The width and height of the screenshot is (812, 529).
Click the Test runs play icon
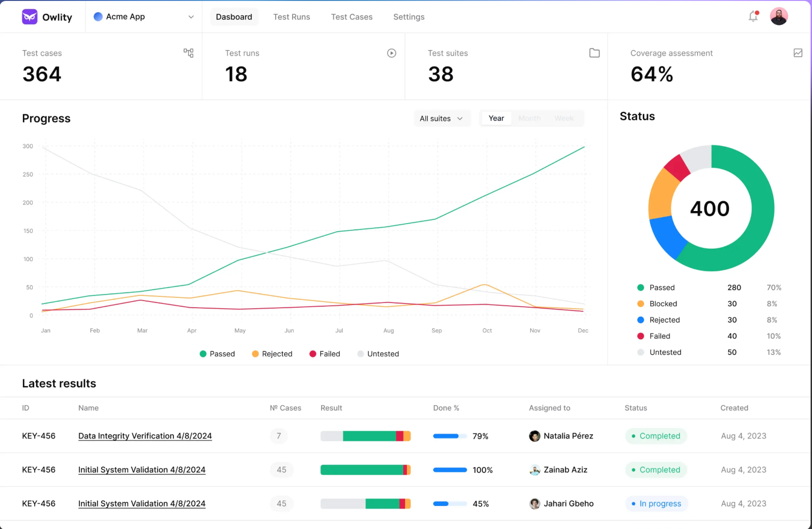tap(391, 53)
